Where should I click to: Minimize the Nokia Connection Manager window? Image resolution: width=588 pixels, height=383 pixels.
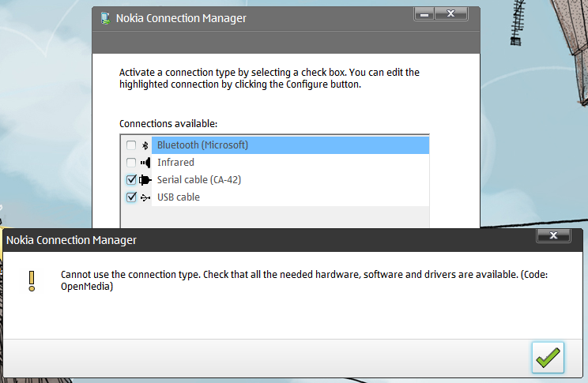point(424,14)
